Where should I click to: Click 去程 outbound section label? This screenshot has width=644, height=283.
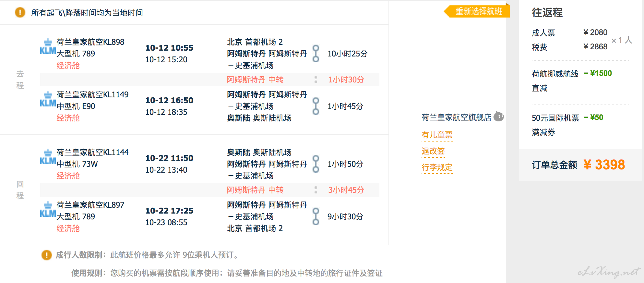point(20,80)
